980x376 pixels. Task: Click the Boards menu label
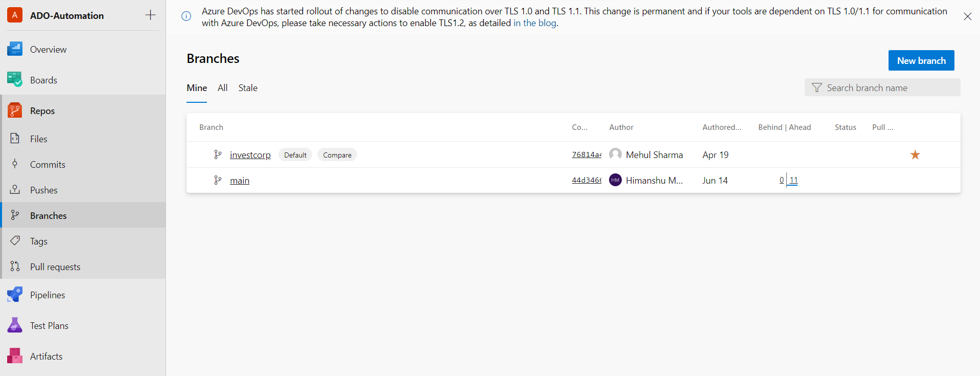pos(43,80)
